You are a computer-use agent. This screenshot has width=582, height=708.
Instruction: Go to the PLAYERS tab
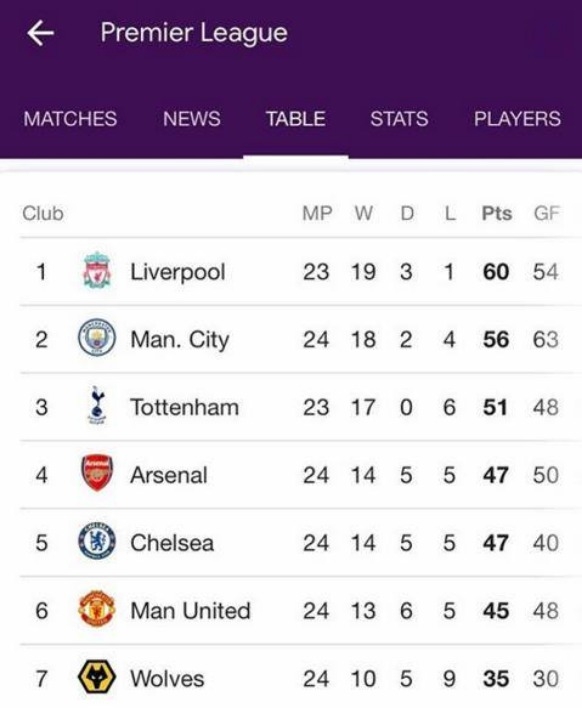tap(517, 119)
